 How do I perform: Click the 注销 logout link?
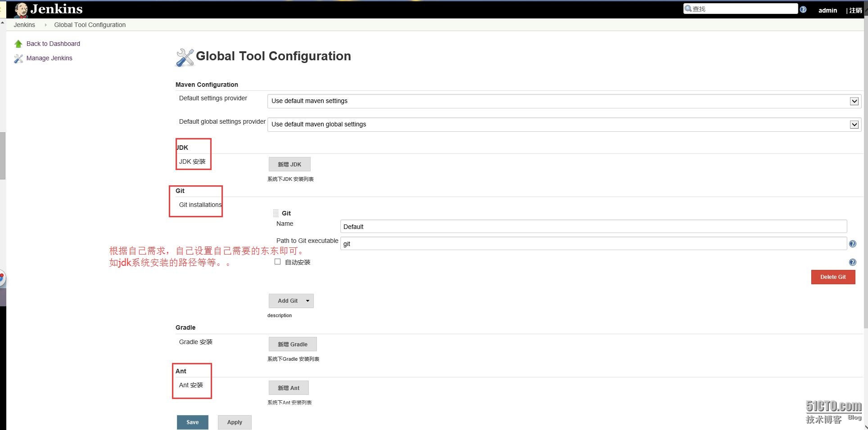click(855, 10)
